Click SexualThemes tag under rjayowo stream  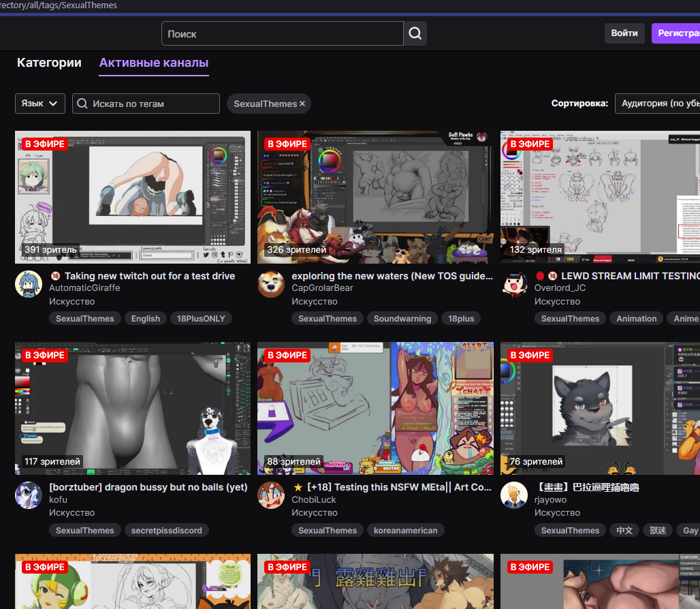pos(570,531)
